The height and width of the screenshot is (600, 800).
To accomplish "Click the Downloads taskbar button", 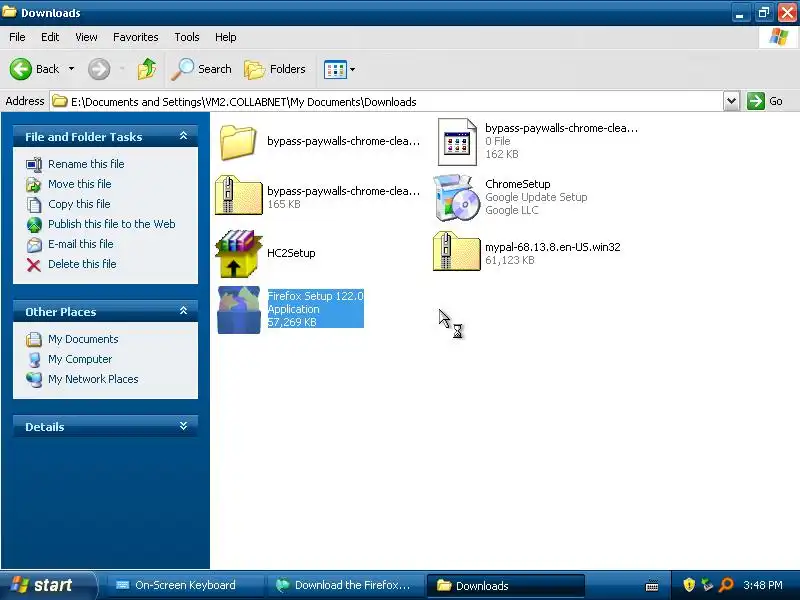I will pyautogui.click(x=505, y=585).
